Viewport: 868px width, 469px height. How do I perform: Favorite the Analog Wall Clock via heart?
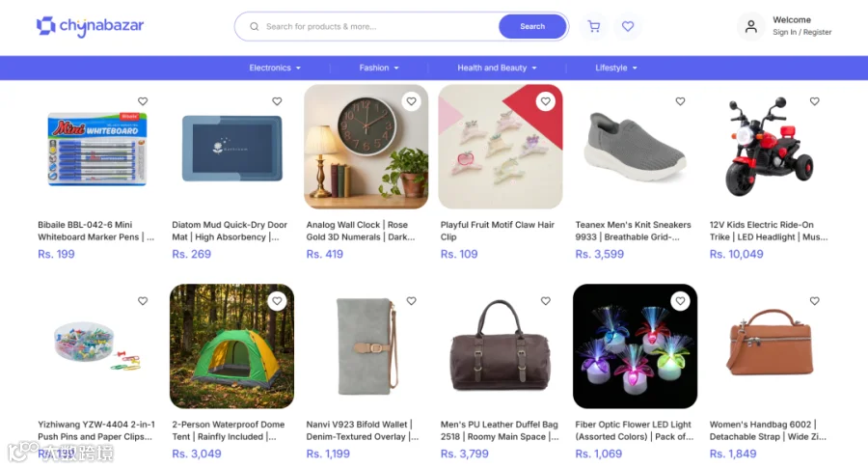point(411,101)
